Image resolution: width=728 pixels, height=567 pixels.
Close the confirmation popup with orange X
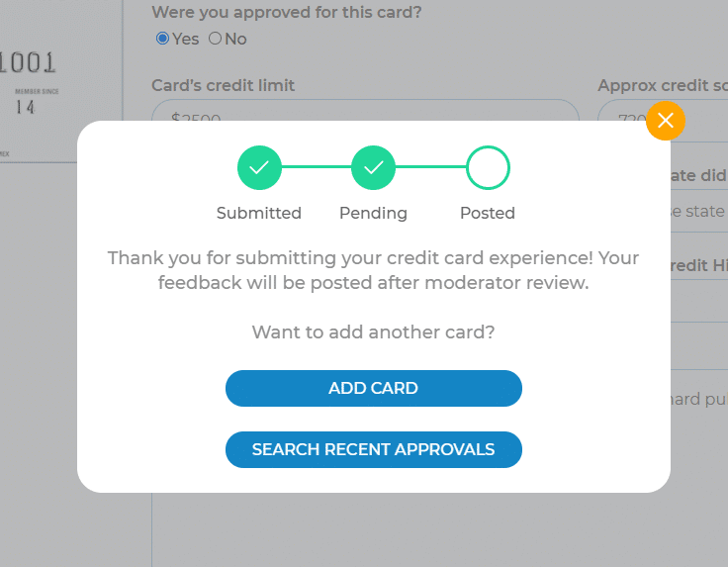(x=666, y=121)
